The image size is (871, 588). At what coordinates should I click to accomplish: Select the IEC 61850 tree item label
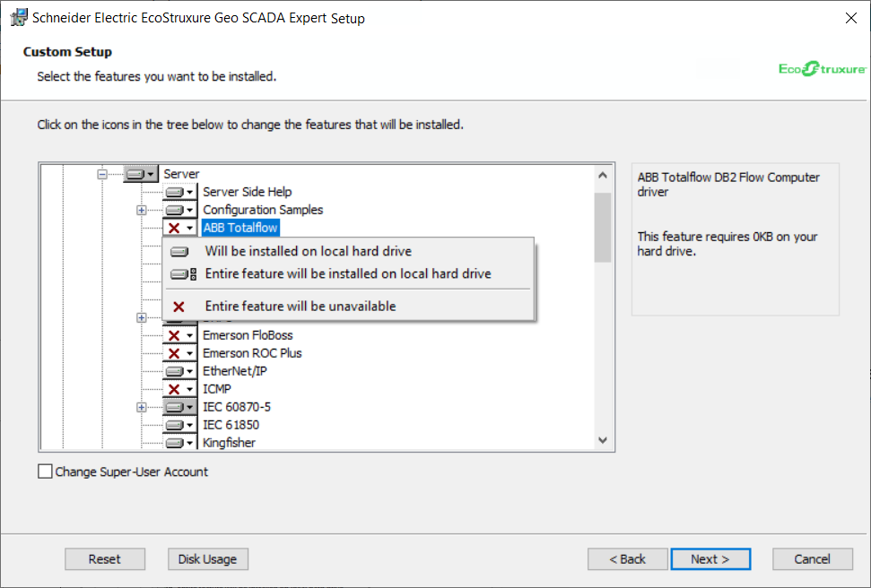231,425
